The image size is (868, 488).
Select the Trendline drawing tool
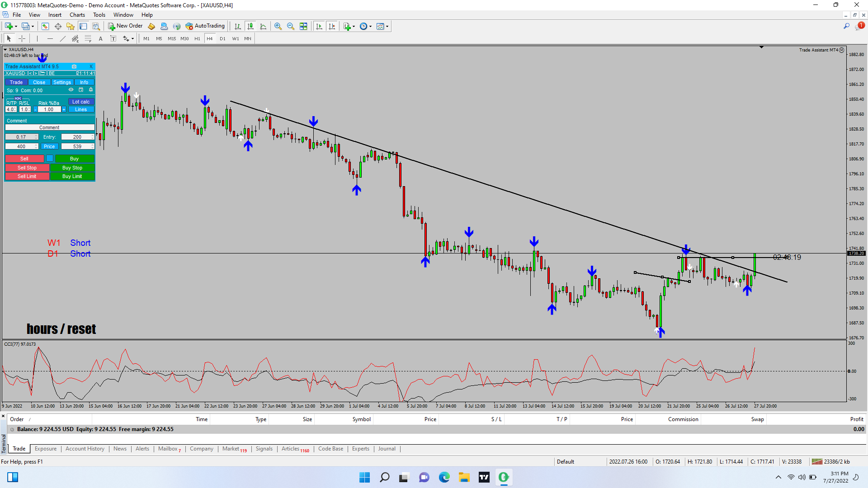click(62, 39)
